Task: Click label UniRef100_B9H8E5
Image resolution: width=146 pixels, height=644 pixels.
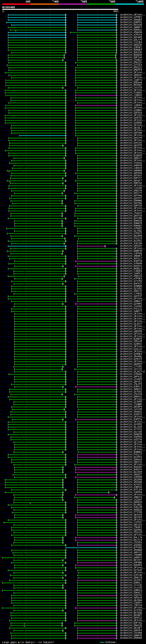Action: click(x=131, y=50)
